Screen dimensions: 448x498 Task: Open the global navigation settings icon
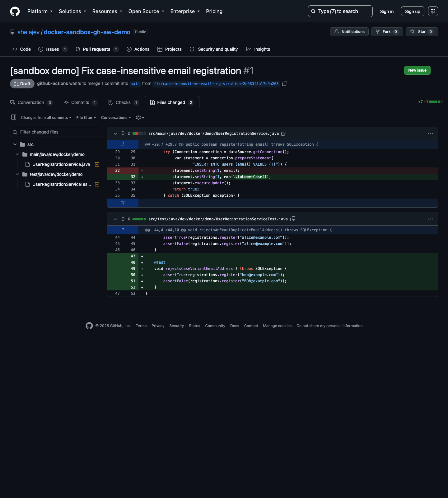[x=433, y=11]
